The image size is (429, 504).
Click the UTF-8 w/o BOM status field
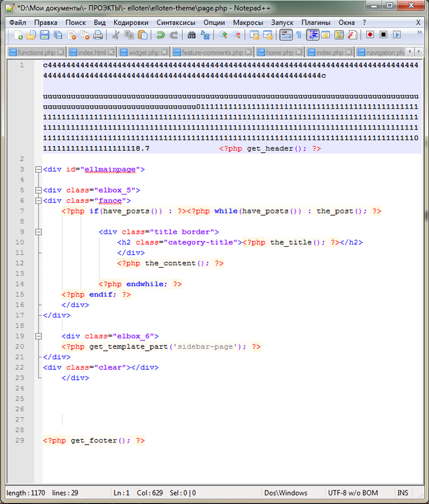point(353,493)
